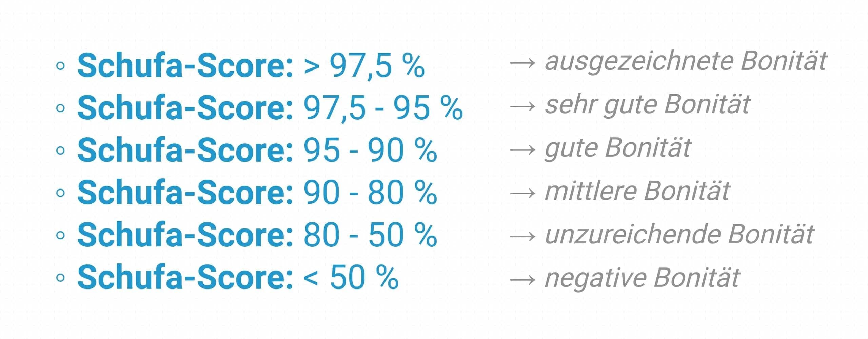Click the arrow pointing to negative Bonität
Image resolution: width=868 pixels, height=339 pixels.
(x=522, y=280)
